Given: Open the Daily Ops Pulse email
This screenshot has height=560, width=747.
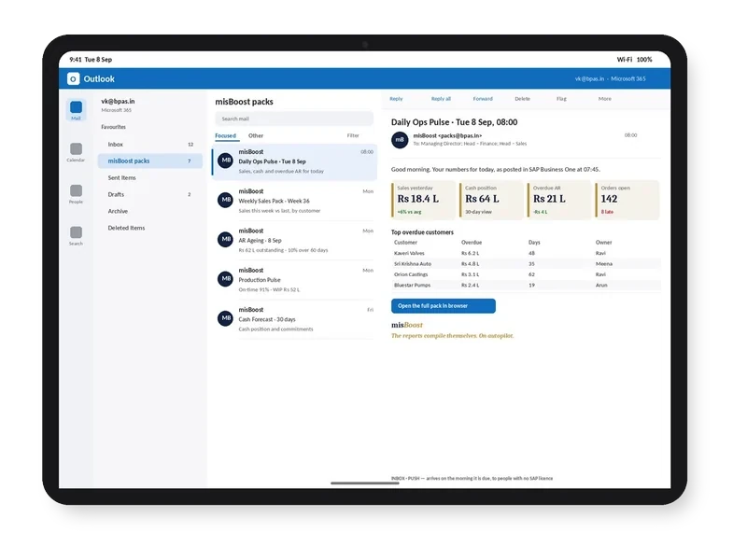Looking at the screenshot, I should click(294, 161).
